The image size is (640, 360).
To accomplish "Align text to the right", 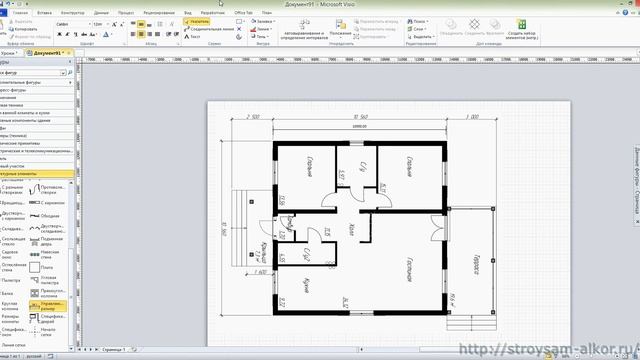I will [149, 35].
